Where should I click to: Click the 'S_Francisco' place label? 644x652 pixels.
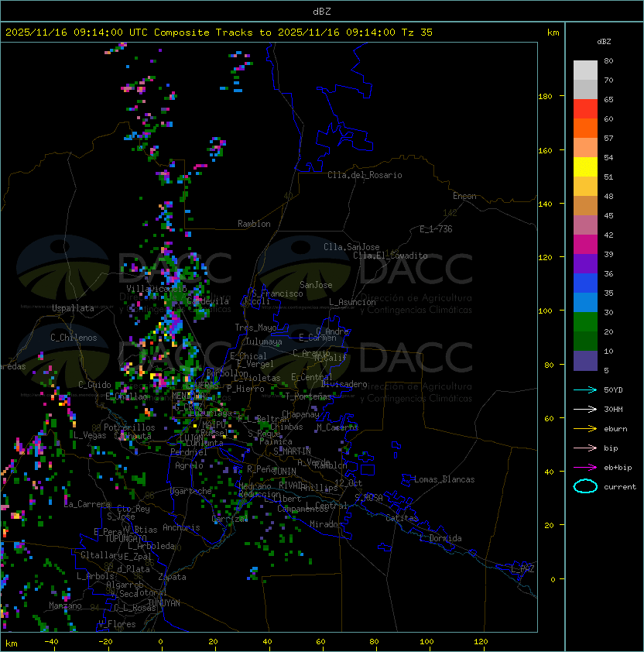tap(277, 294)
